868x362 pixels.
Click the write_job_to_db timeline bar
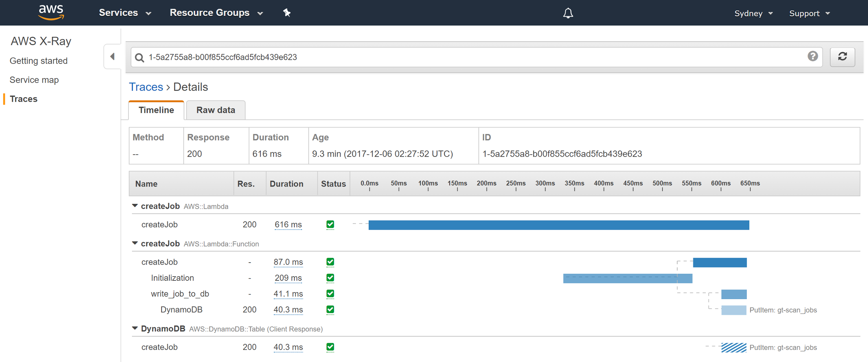coord(734,295)
